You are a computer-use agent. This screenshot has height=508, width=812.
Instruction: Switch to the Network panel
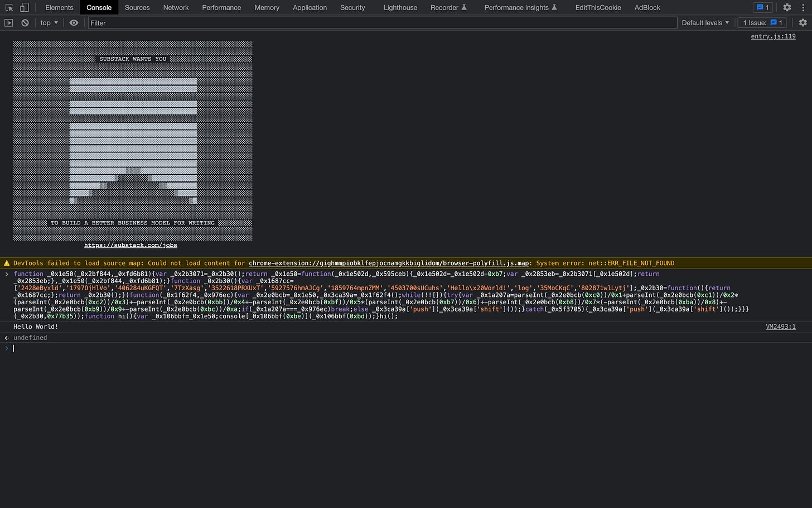pyautogui.click(x=176, y=7)
